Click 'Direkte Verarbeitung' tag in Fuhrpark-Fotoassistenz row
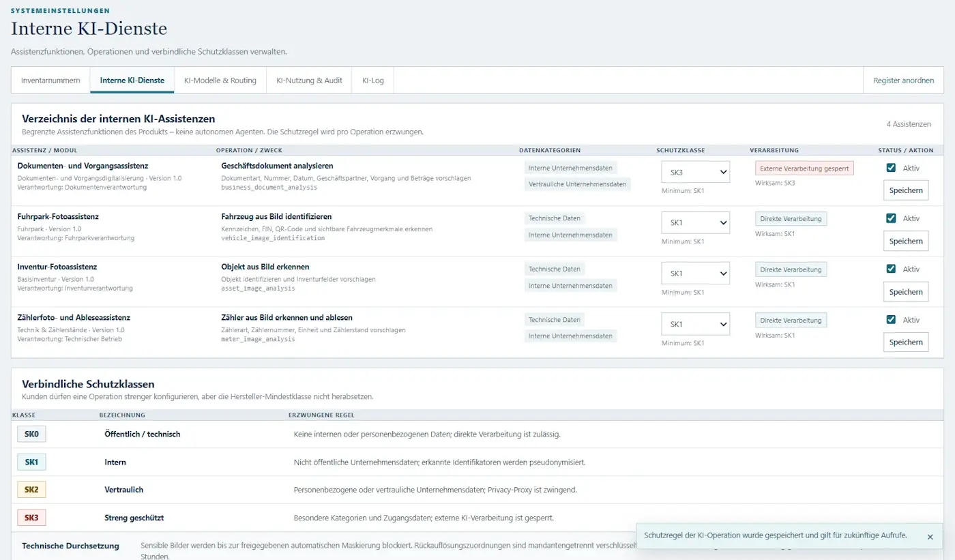Screen dimensions: 955x560 point(791,219)
